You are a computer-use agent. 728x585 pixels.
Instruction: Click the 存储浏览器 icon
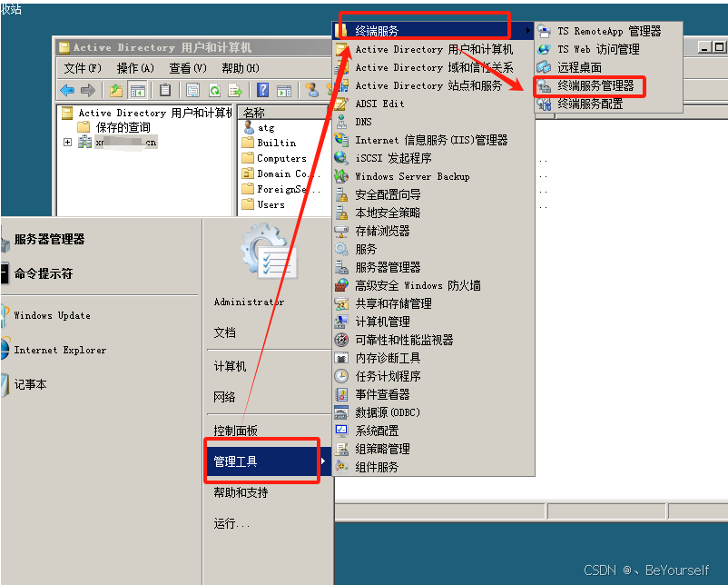[341, 231]
